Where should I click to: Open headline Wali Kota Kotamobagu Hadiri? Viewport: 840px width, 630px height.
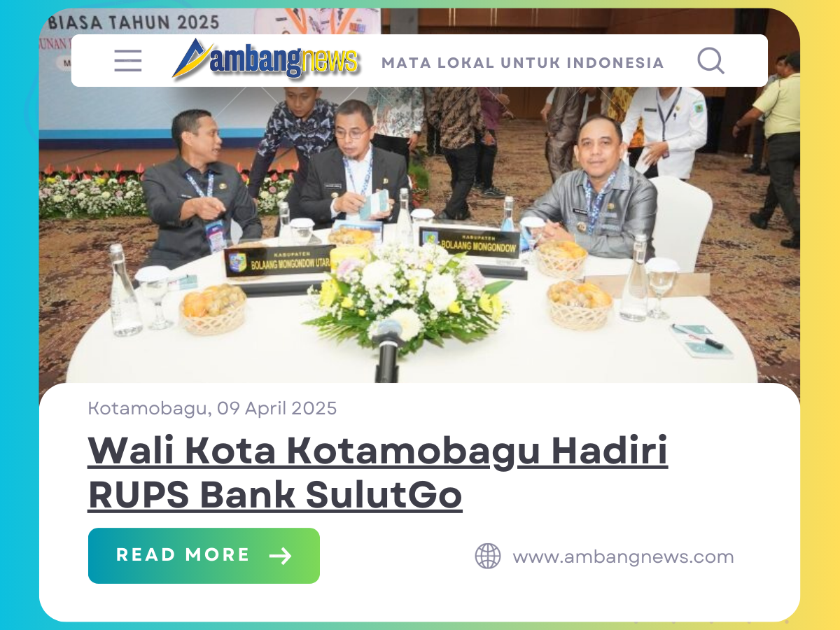[x=378, y=451]
